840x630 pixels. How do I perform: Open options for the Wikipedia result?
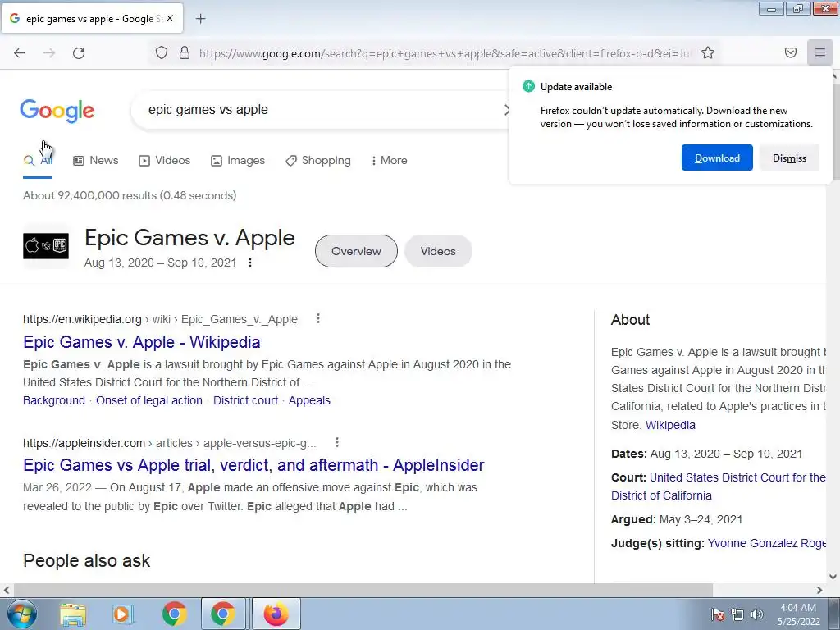[318, 319]
